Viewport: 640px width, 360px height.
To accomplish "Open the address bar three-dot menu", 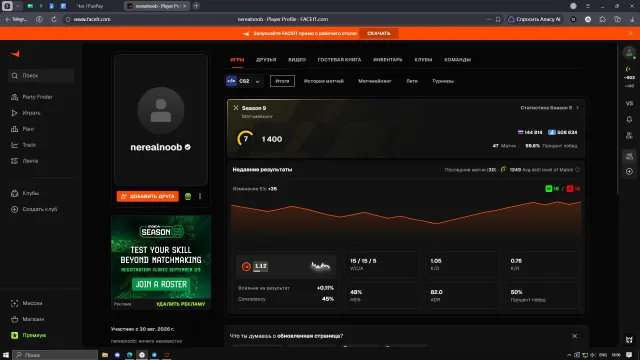I will coord(488,19).
